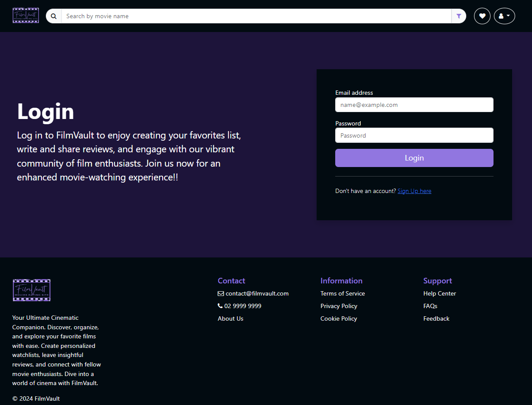Click into the Email address input
The height and width of the screenshot is (405, 532).
(x=414, y=105)
